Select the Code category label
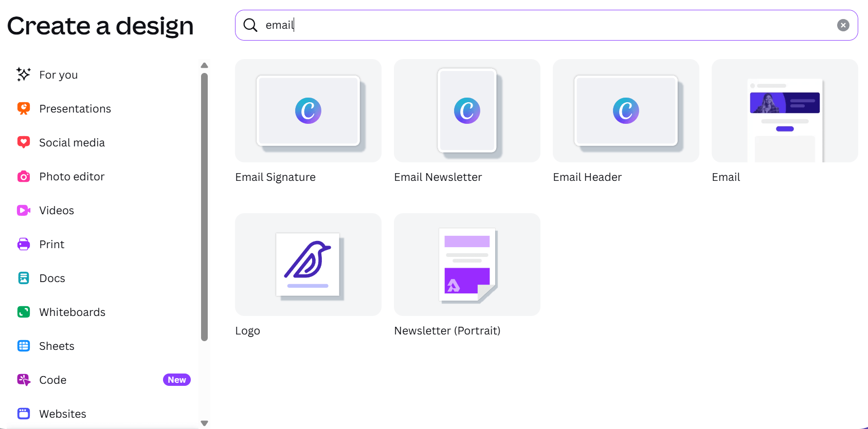 [53, 380]
